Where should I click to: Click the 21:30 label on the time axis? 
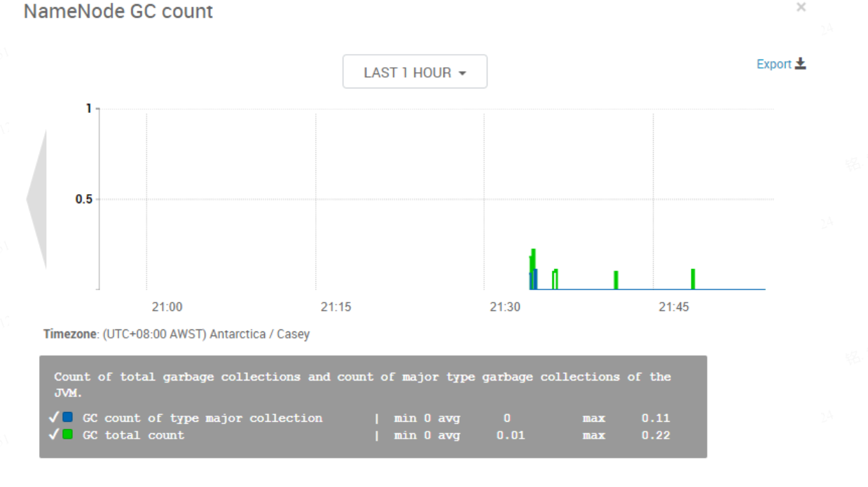(504, 307)
